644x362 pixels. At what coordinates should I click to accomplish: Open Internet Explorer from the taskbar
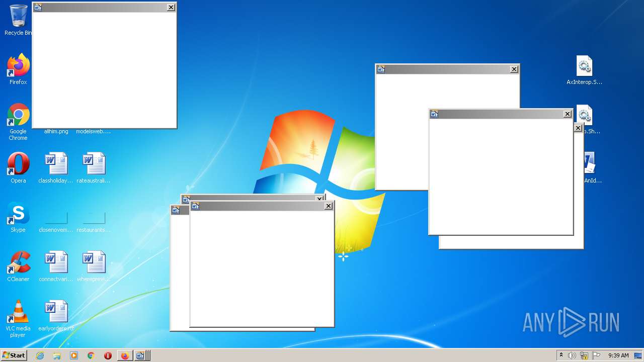tap(40, 355)
